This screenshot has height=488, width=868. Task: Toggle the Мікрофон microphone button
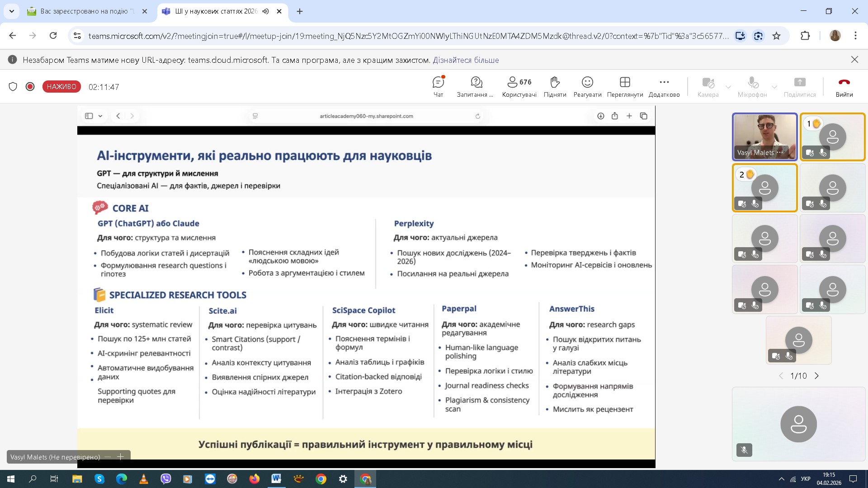752,87
